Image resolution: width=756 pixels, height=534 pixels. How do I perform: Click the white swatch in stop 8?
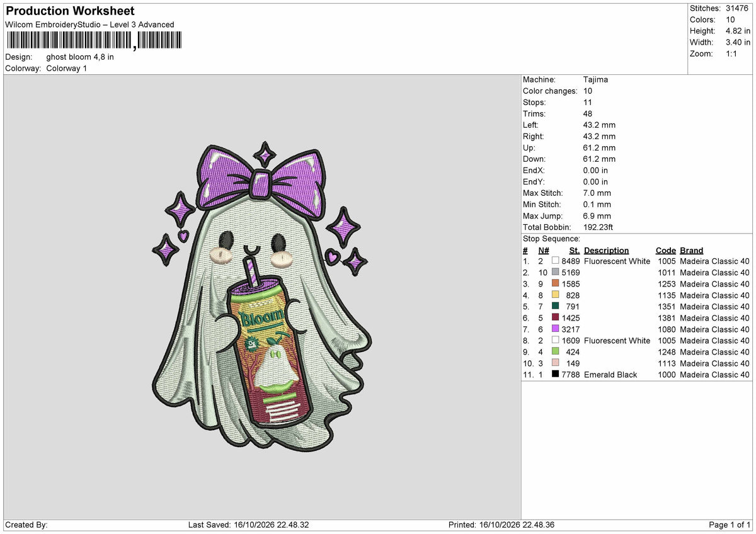click(x=555, y=341)
